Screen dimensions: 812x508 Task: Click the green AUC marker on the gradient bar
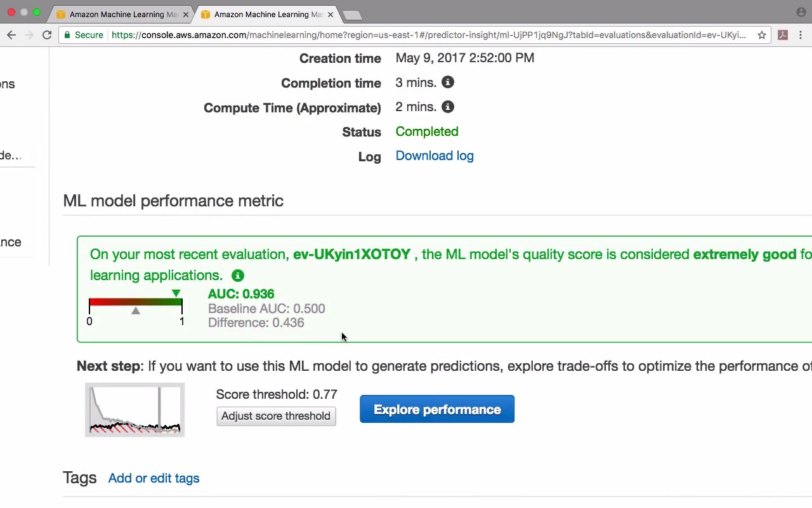click(x=176, y=293)
